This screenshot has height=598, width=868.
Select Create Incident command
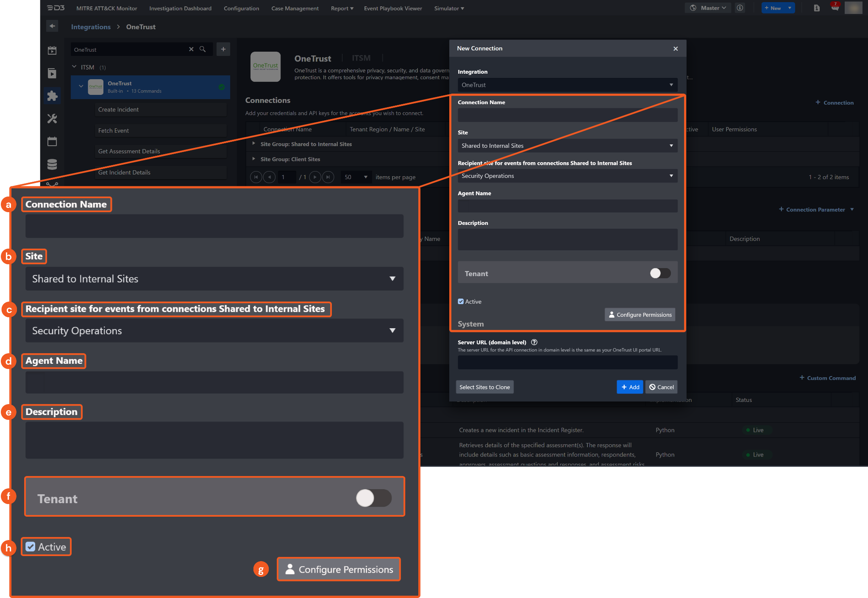(x=119, y=110)
